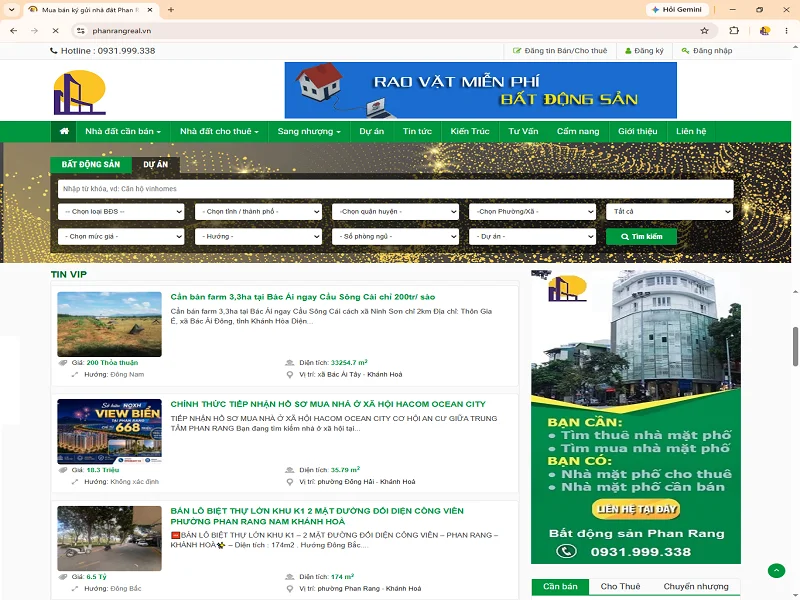Bookmark this page with the star icon
800x600 pixels.
click(705, 31)
